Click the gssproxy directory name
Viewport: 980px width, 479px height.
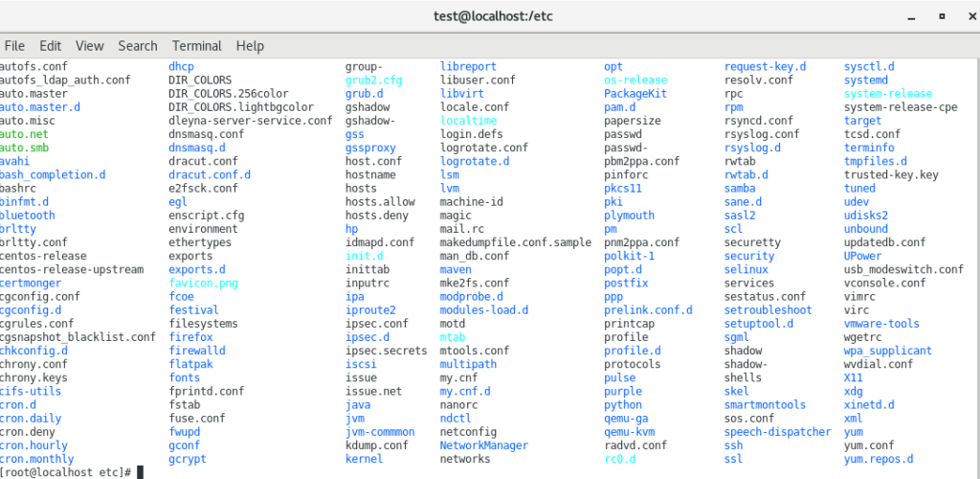(x=370, y=148)
